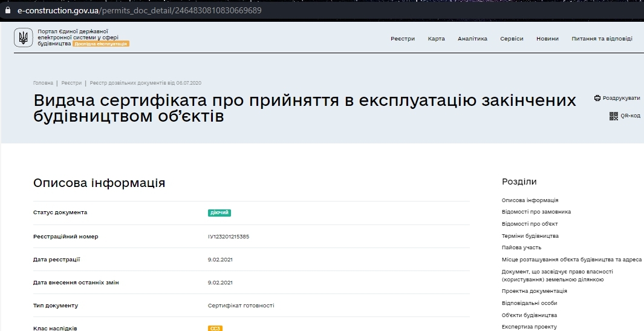Jump to Відомості про об'єкт section

pyautogui.click(x=530, y=224)
